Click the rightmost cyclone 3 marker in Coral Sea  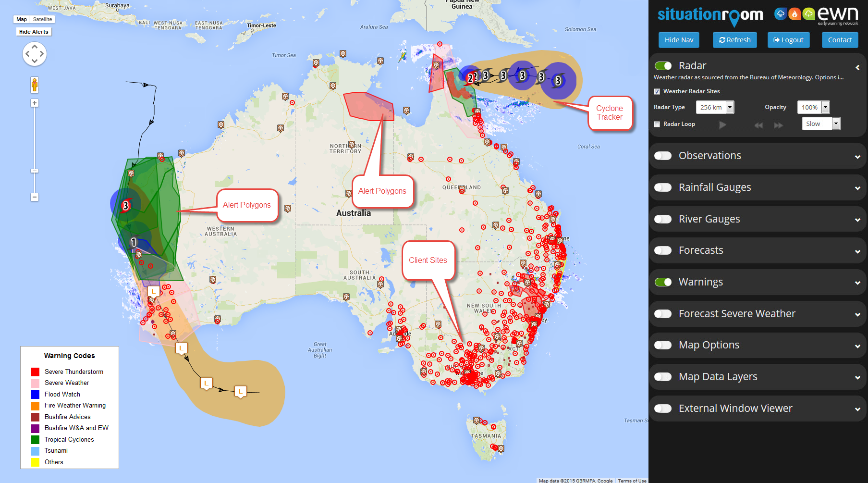coord(558,81)
